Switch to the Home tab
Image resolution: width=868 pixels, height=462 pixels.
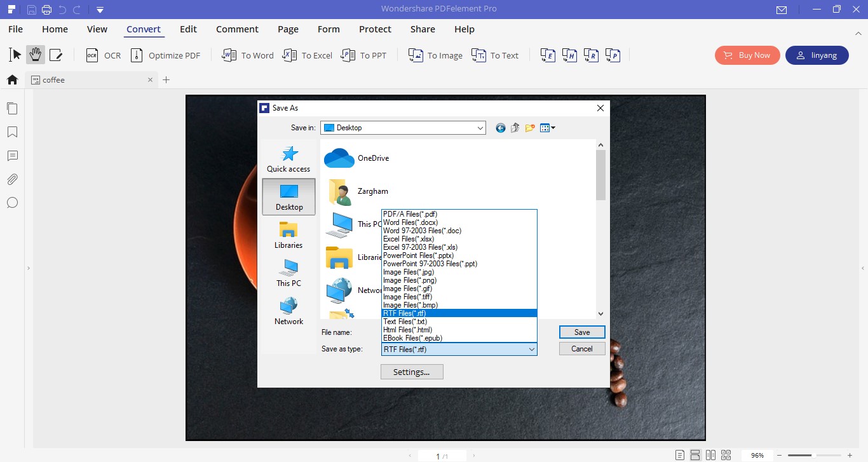(x=55, y=29)
